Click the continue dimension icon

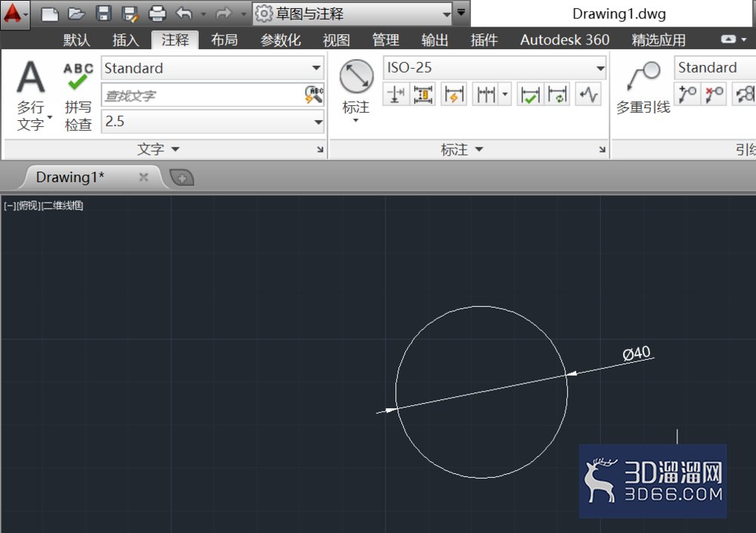click(x=486, y=94)
